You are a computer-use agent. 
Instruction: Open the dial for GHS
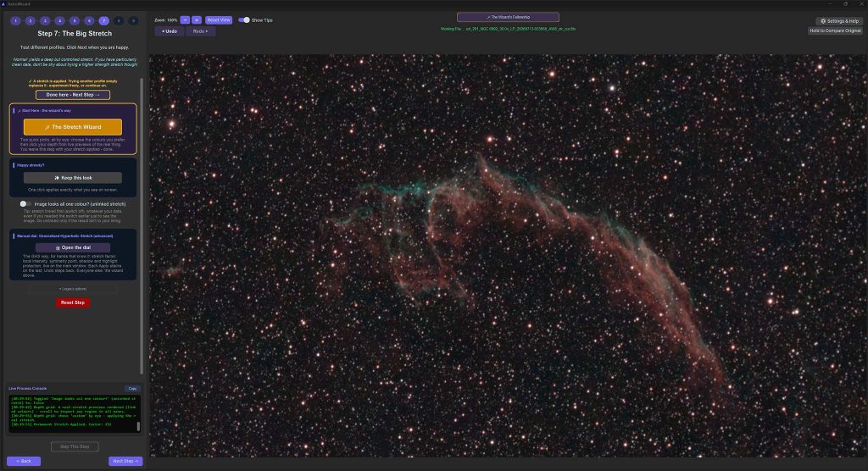(x=73, y=247)
